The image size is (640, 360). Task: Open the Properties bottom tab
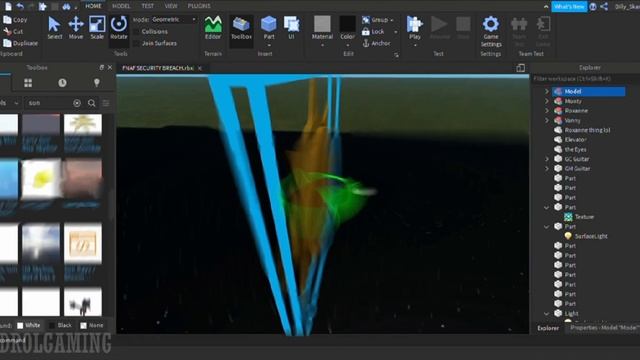pos(604,328)
